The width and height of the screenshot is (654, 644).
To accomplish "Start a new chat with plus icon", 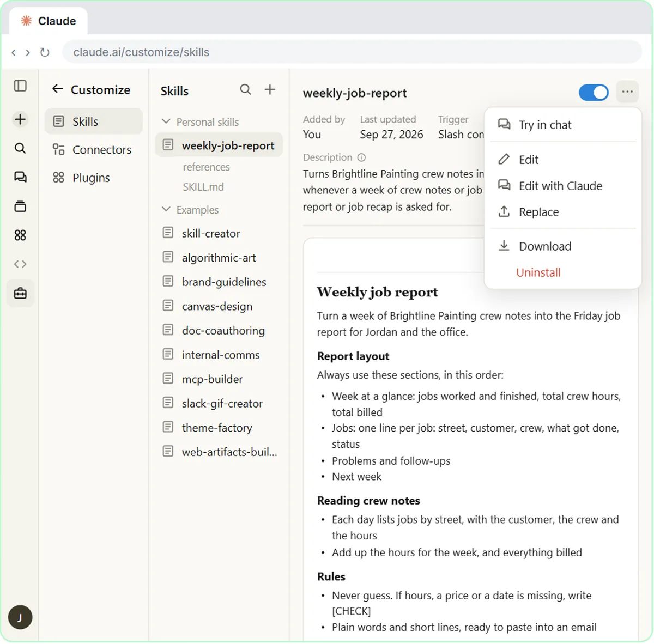I will click(20, 119).
